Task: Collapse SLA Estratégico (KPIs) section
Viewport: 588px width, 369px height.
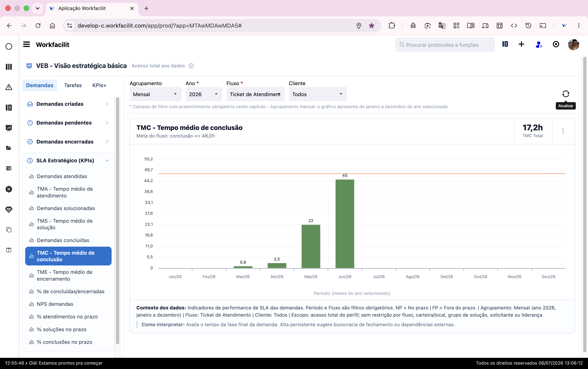Action: click(68, 161)
